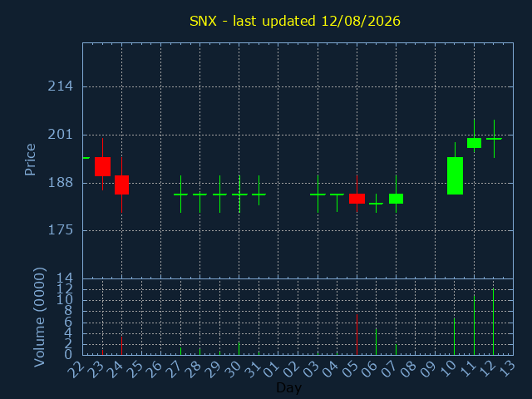
Task: Select the cross marker on day 03
Action: point(318,195)
